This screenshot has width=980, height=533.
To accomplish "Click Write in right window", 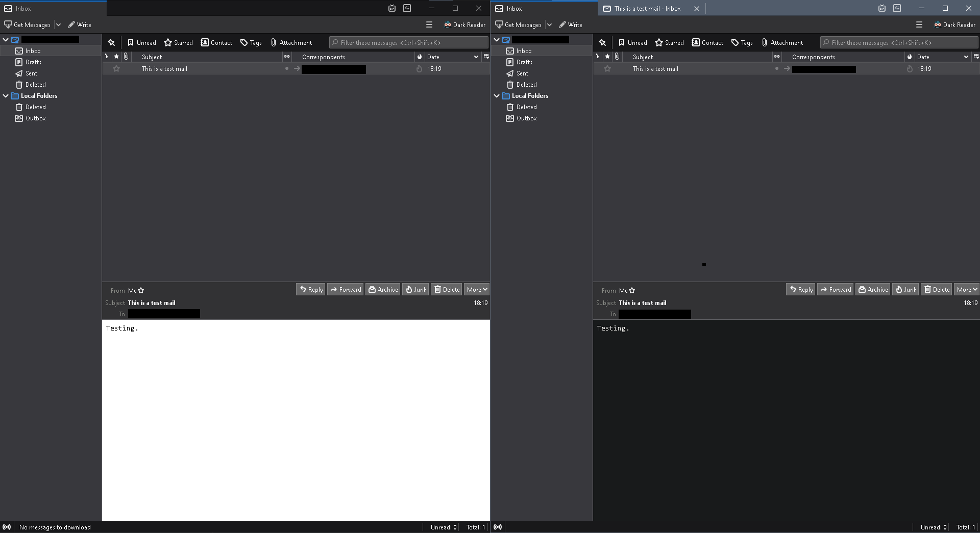I will click(x=571, y=24).
